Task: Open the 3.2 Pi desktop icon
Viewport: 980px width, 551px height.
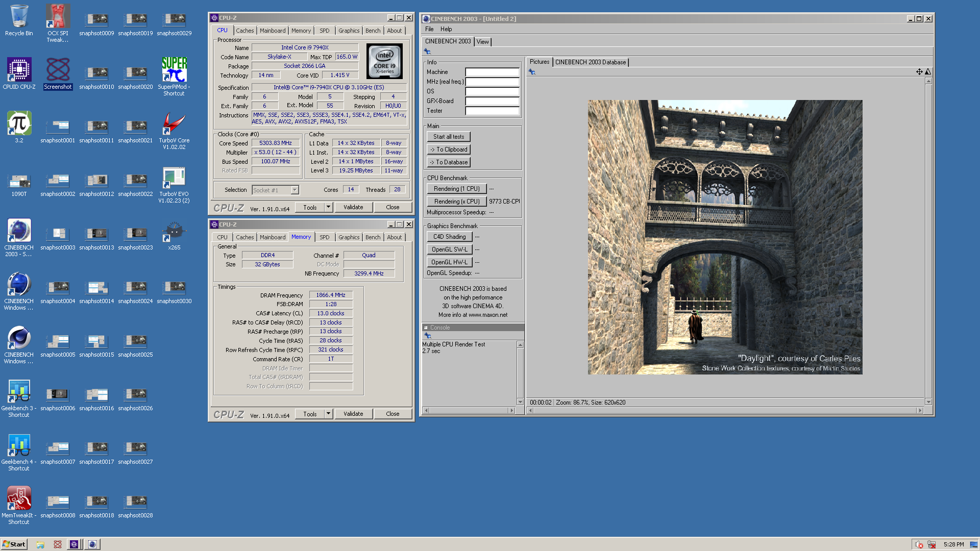Action: 19,128
